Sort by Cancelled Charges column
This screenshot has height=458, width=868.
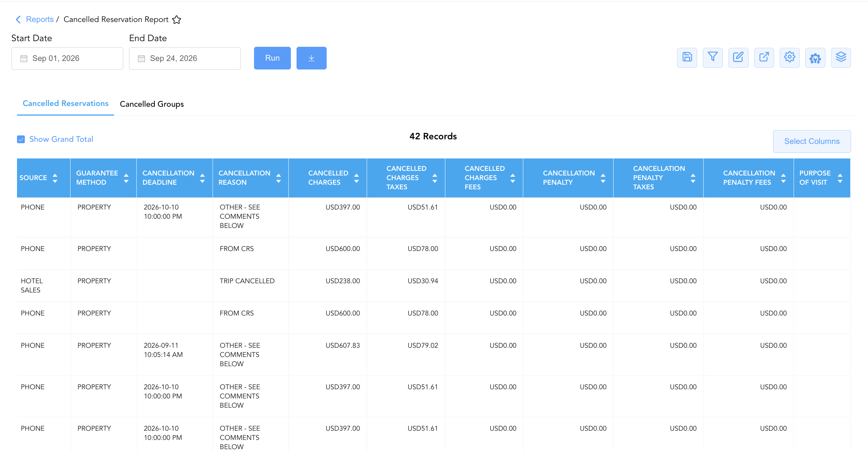point(356,178)
